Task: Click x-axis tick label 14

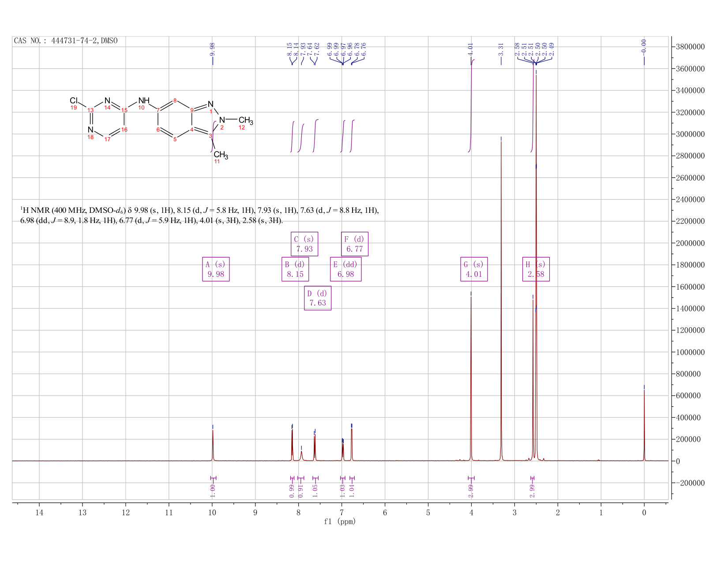Action: coord(39,513)
